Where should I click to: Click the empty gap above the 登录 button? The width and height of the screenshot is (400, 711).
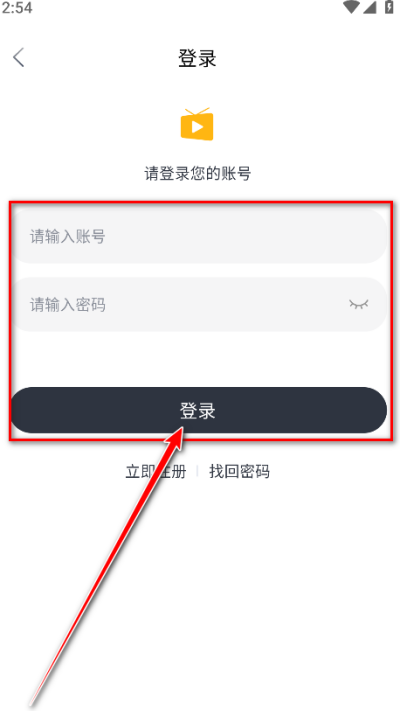[x=199, y=359]
